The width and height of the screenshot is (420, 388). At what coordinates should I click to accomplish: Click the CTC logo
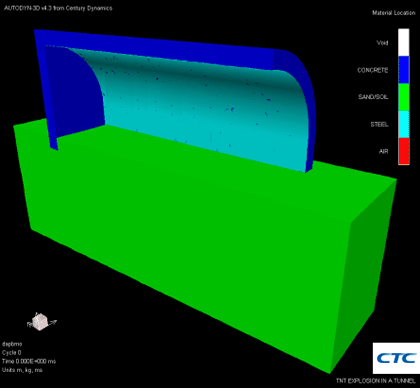coord(396,358)
